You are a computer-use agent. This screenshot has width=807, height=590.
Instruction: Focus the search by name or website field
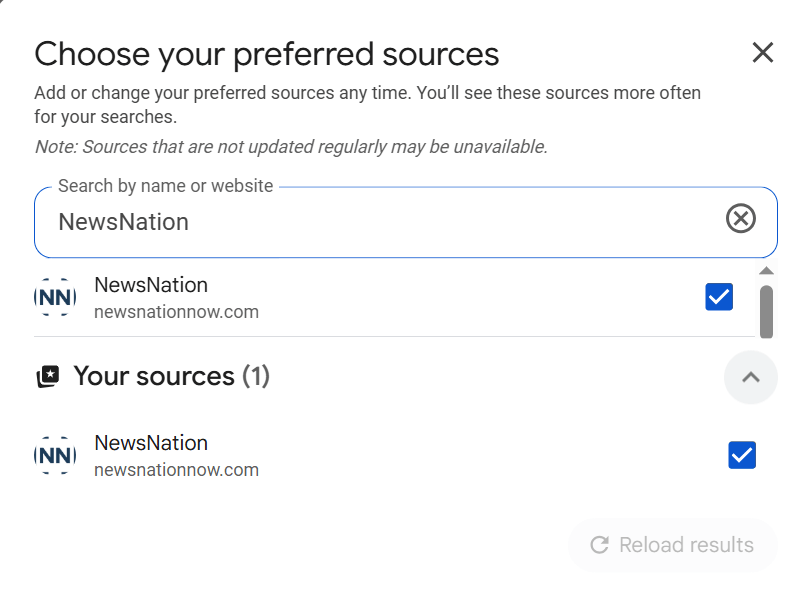pyautogui.click(x=380, y=222)
